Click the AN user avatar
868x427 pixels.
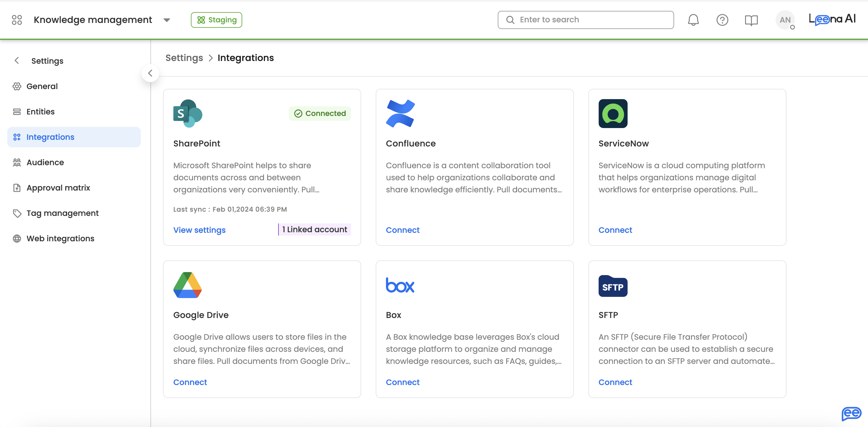coord(785,20)
